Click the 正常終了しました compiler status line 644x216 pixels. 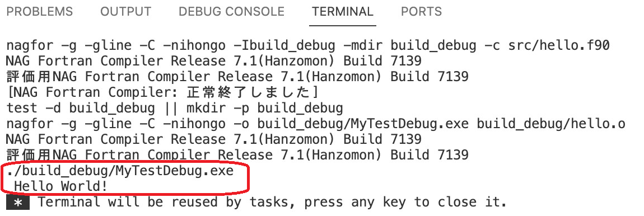(x=162, y=93)
